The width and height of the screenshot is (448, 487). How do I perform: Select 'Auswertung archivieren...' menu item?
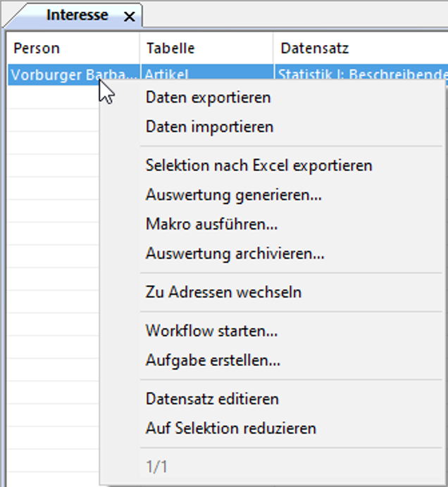[x=235, y=254]
